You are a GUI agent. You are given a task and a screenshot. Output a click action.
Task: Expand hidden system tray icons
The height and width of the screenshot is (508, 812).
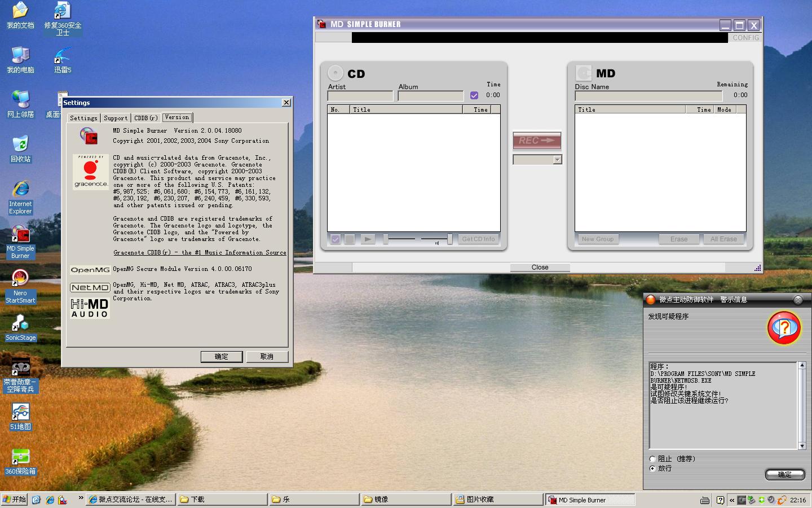pyautogui.click(x=732, y=500)
